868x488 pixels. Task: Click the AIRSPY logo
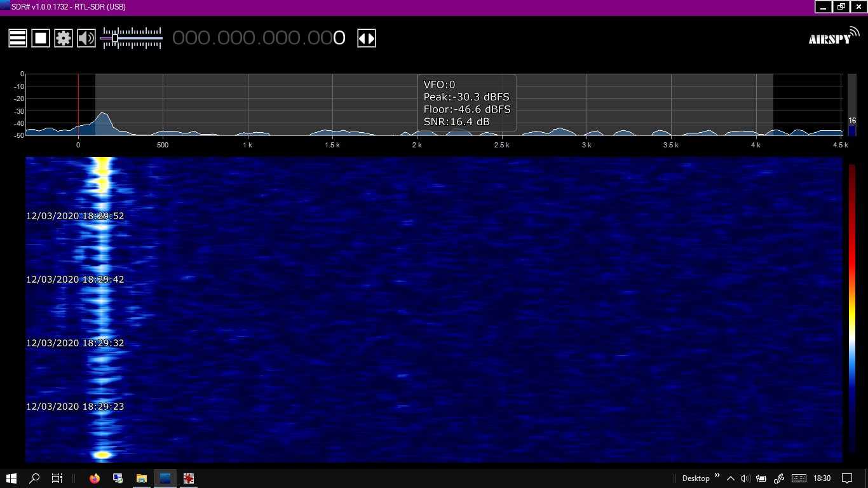[833, 36]
